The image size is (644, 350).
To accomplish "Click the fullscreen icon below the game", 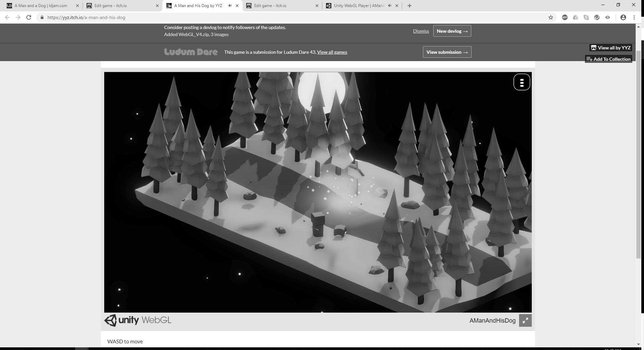I will tap(525, 321).
